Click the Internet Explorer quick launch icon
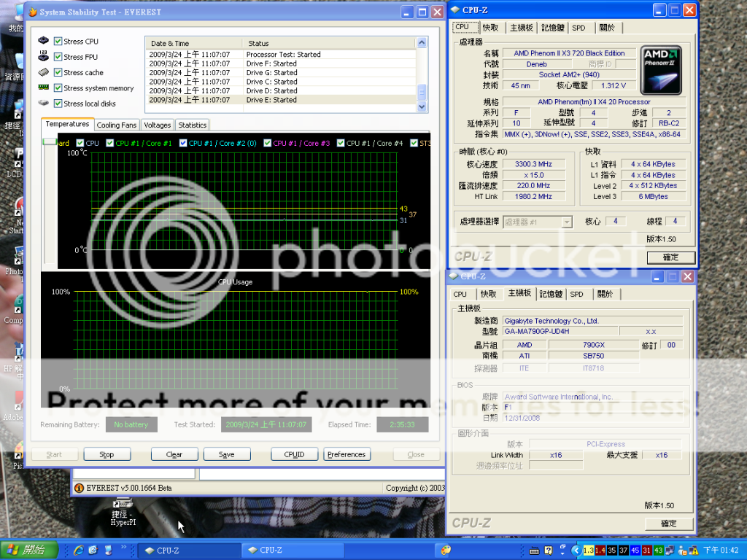The width and height of the screenshot is (747, 560). coord(78,549)
